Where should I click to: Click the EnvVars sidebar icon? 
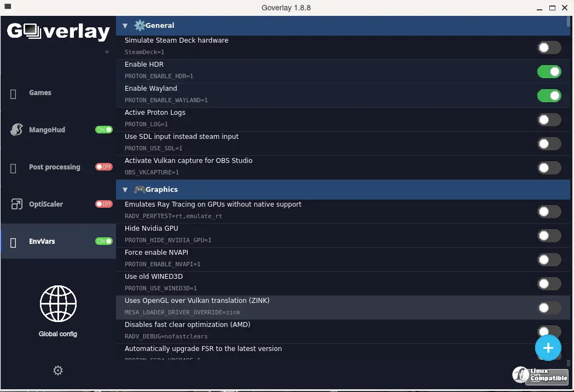click(13, 243)
